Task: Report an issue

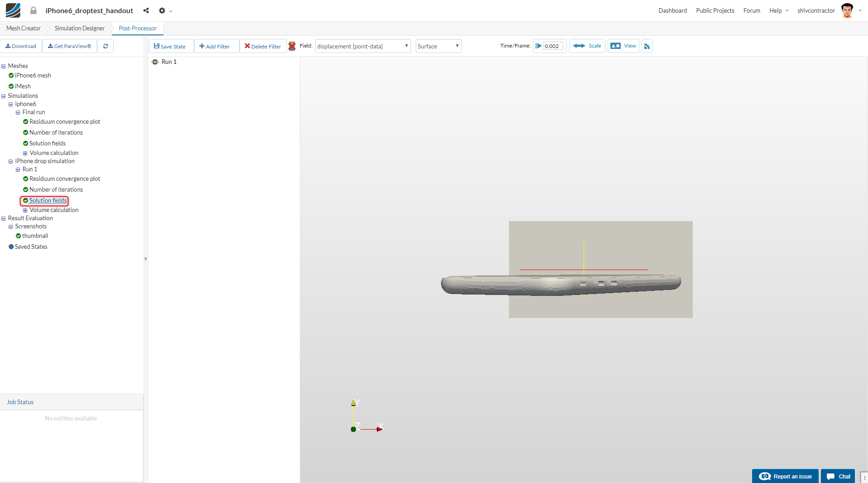Action: (x=786, y=476)
